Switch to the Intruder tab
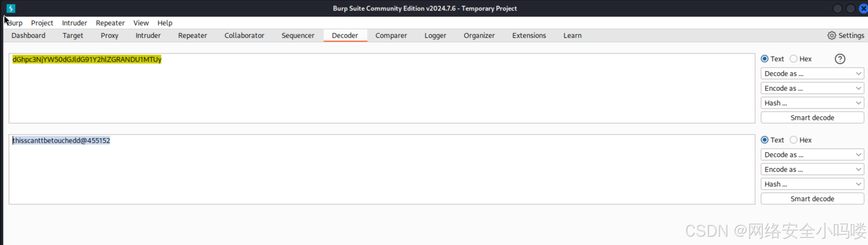 coord(148,36)
